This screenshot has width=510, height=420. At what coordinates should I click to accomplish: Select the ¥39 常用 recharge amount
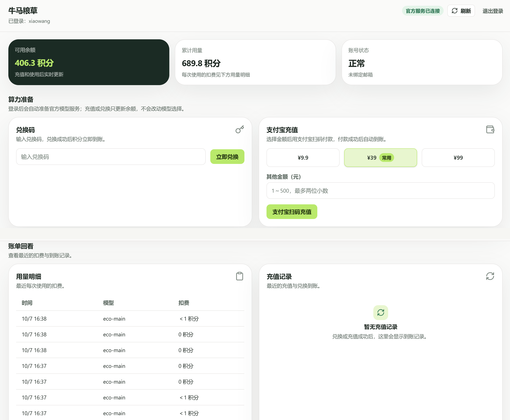pos(381,158)
